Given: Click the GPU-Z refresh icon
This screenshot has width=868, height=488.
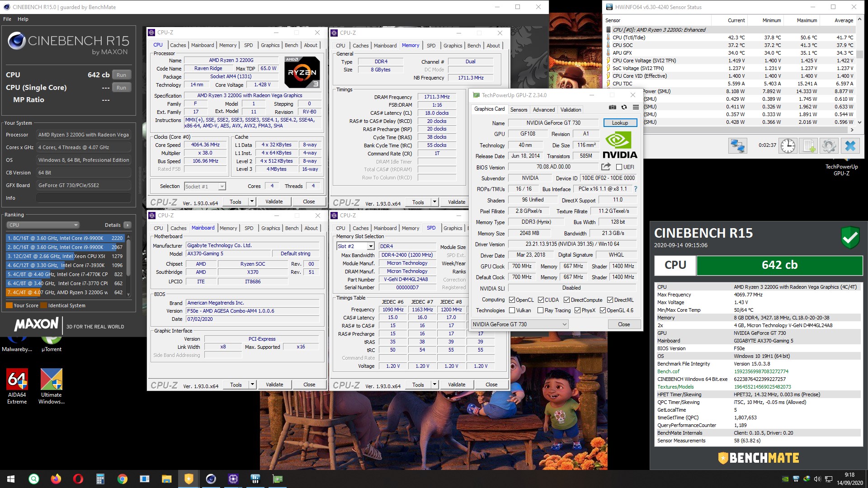Looking at the screenshot, I should [x=624, y=107].
